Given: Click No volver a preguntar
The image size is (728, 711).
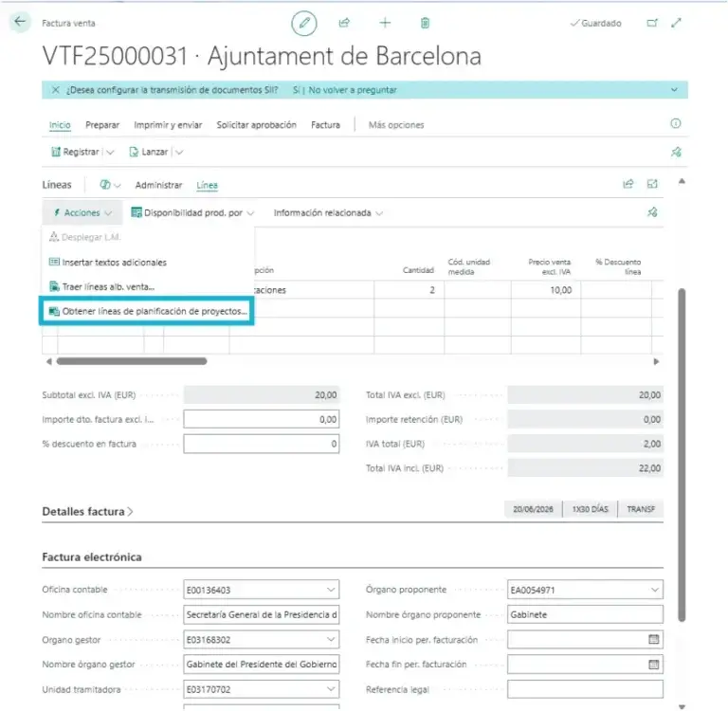Looking at the screenshot, I should tap(353, 90).
